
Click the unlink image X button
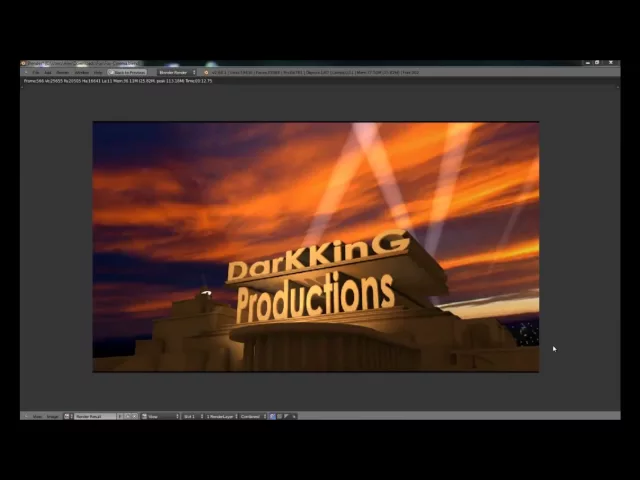pos(135,416)
